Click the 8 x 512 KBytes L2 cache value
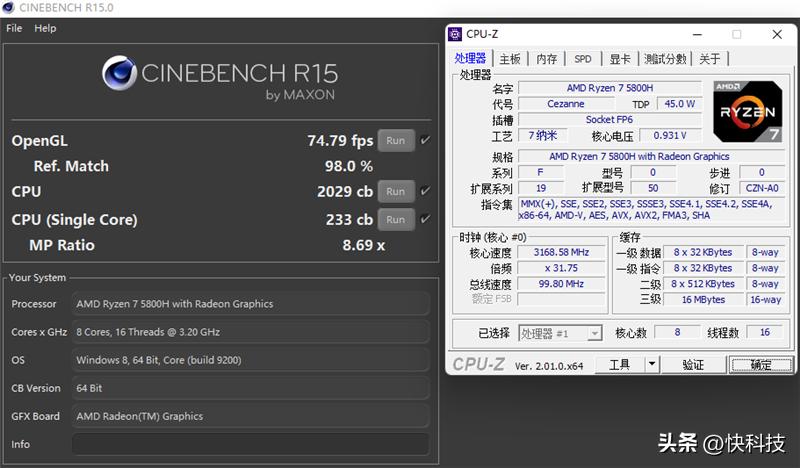 [x=703, y=284]
